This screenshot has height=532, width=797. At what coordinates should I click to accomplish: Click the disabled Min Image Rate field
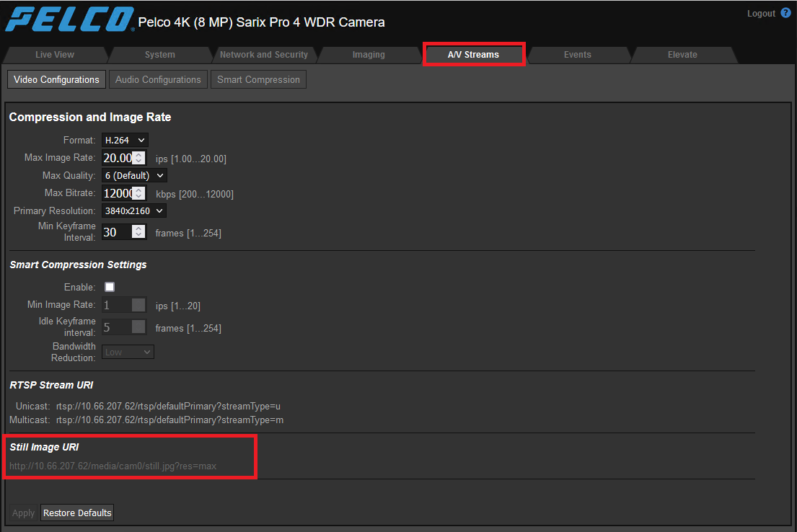[124, 305]
